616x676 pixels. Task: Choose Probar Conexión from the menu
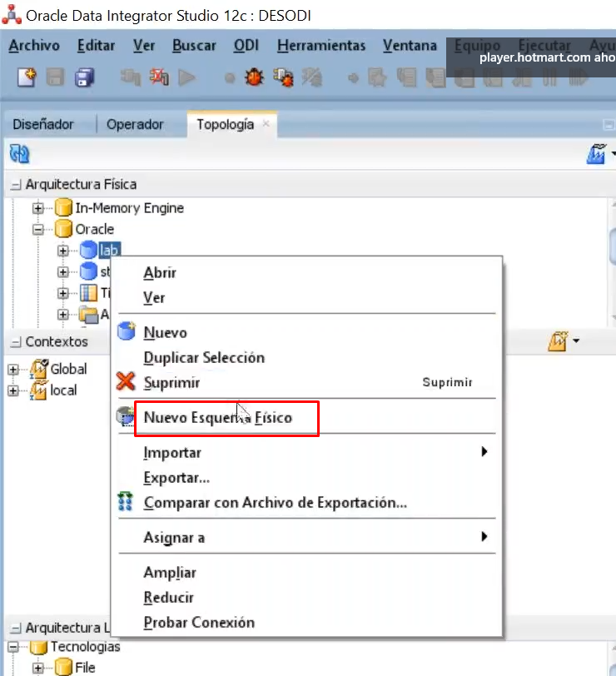coord(199,623)
